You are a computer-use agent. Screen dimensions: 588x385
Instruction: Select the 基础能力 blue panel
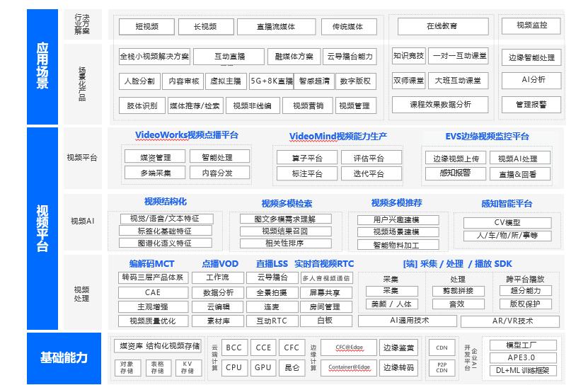(64, 358)
